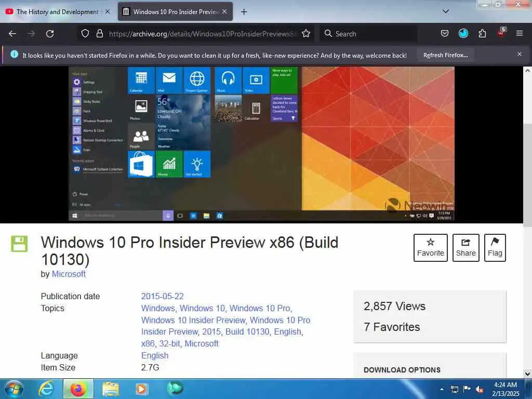Click the page scrollbar up arrow
The width and height of the screenshot is (532, 399).
527,71
